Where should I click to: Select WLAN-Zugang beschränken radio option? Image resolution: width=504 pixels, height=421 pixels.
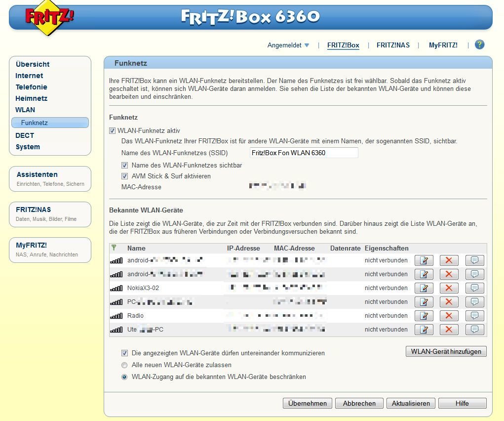coord(124,377)
